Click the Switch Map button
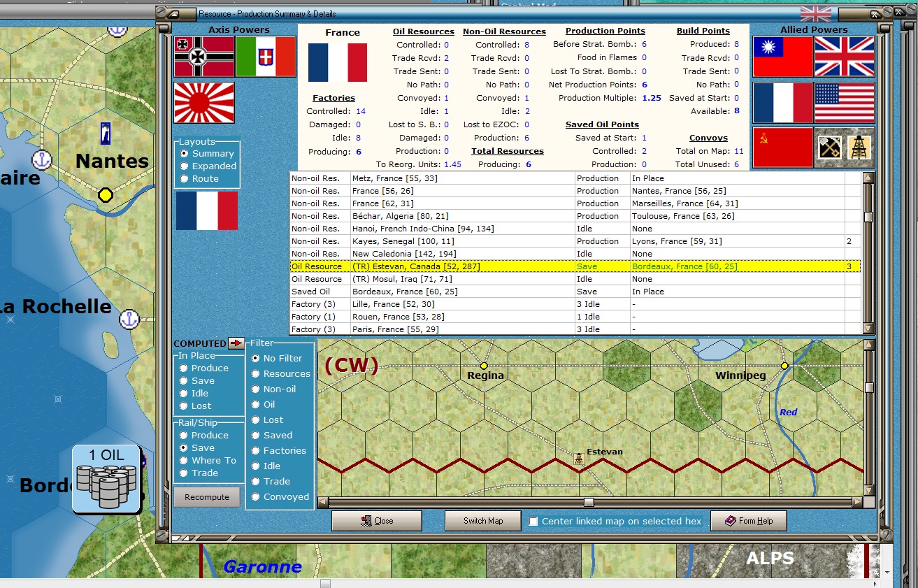 (x=483, y=521)
